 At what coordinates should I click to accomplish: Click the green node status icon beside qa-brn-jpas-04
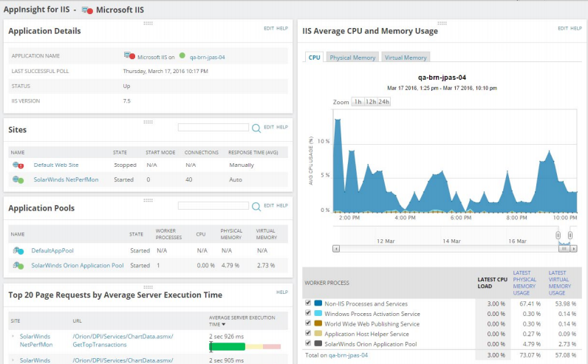point(182,56)
